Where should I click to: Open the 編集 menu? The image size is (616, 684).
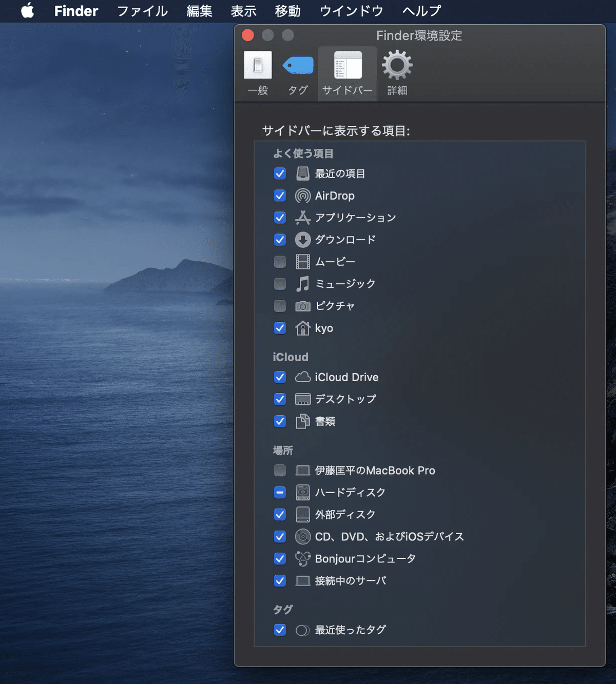(x=199, y=11)
